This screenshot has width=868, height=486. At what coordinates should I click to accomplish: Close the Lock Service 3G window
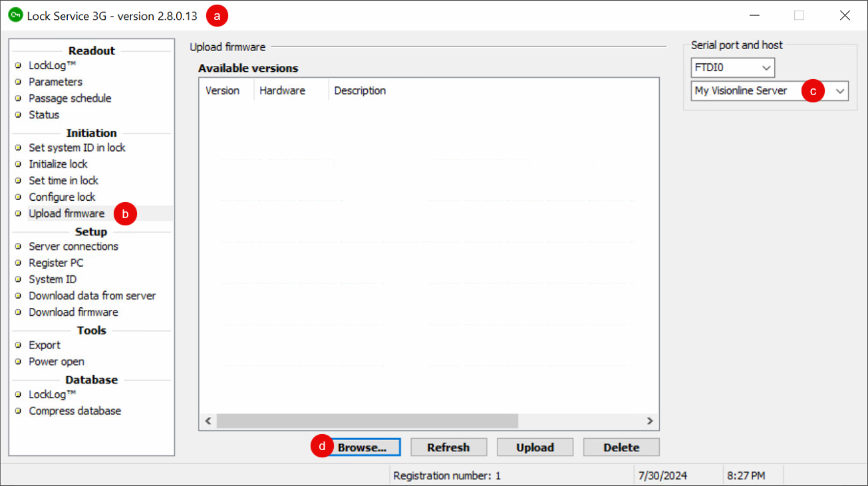click(x=845, y=15)
